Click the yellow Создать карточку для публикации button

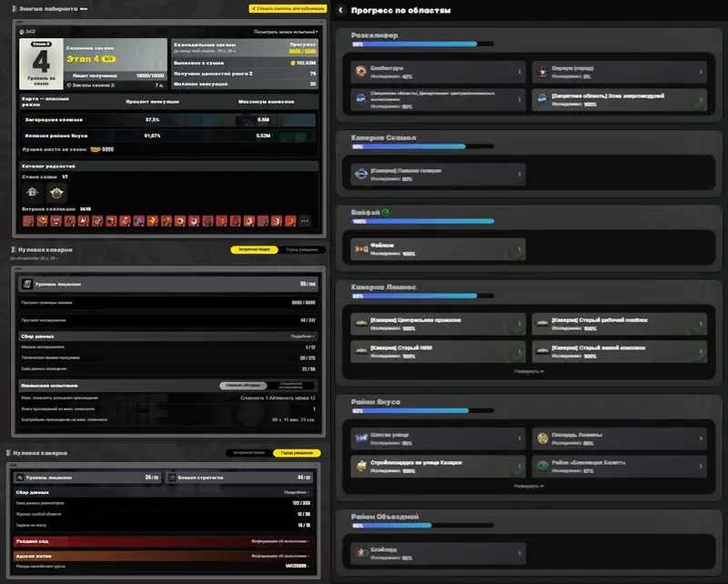288,8
